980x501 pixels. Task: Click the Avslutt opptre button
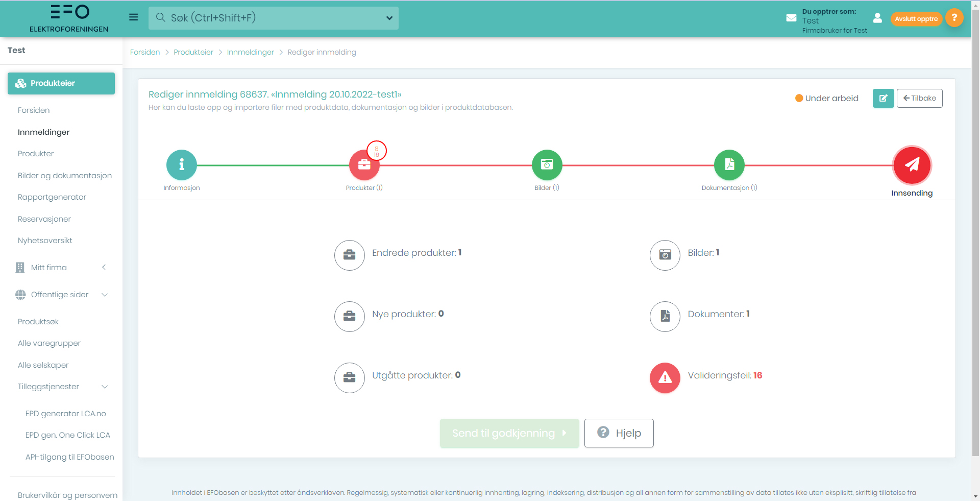click(916, 19)
